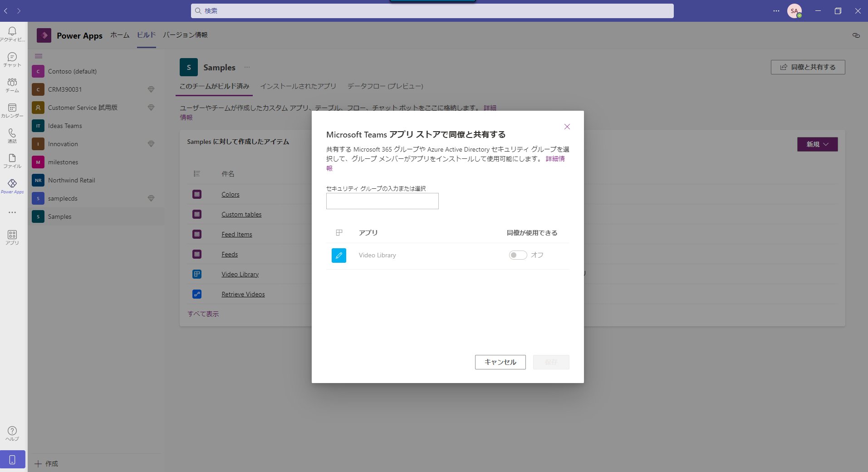The image size is (868, 472).
Task: Click the mobile device icon at bottom-left
Action: pyautogui.click(x=12, y=459)
